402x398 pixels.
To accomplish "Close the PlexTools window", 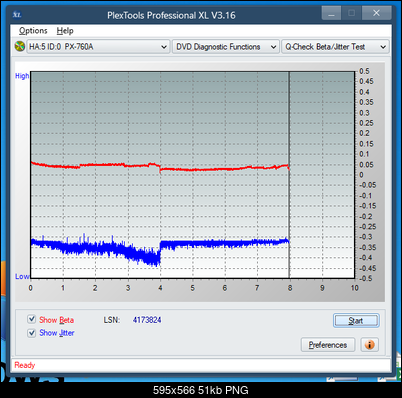I will 376,13.
